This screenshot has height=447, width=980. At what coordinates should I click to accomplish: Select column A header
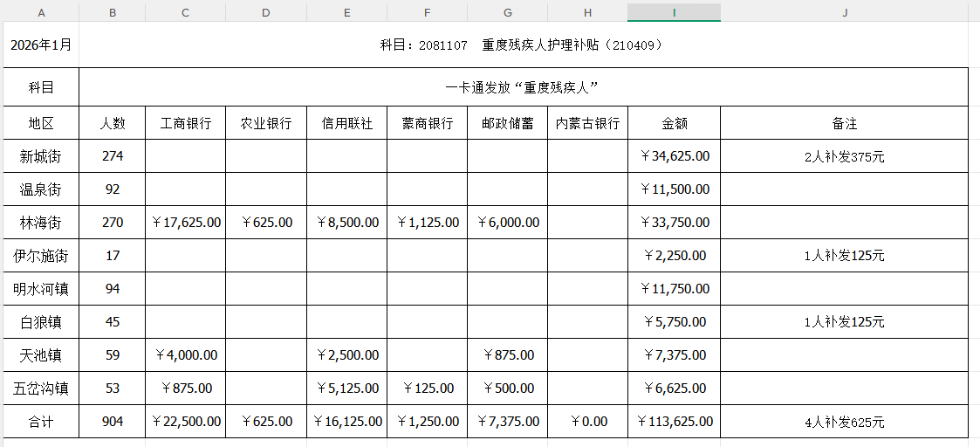point(42,12)
